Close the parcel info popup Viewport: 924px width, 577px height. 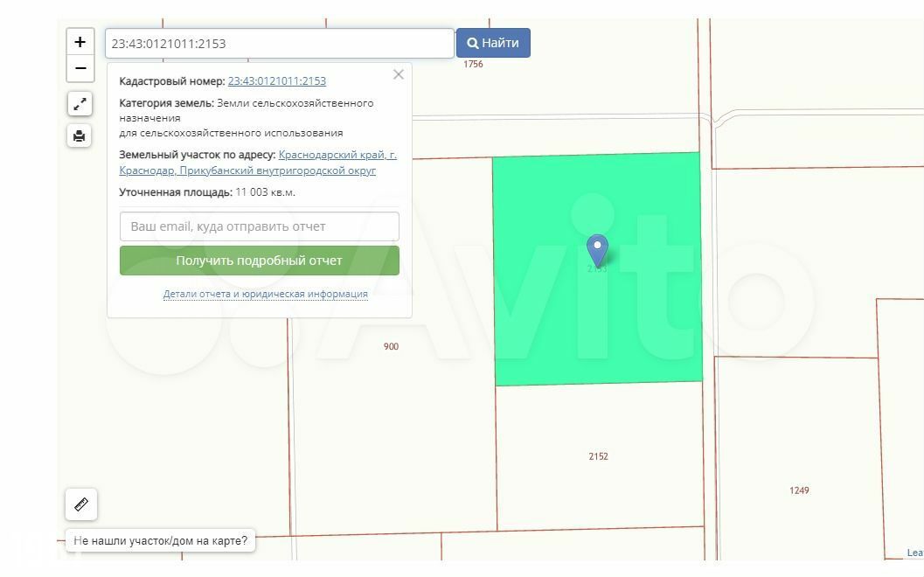[399, 74]
